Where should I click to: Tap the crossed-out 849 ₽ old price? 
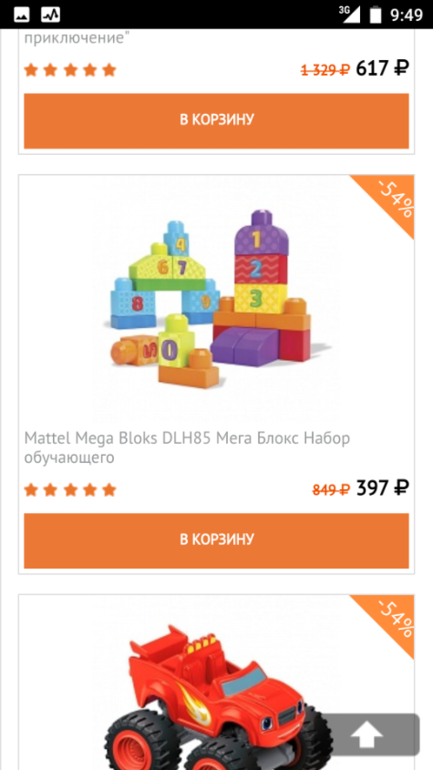[331, 490]
